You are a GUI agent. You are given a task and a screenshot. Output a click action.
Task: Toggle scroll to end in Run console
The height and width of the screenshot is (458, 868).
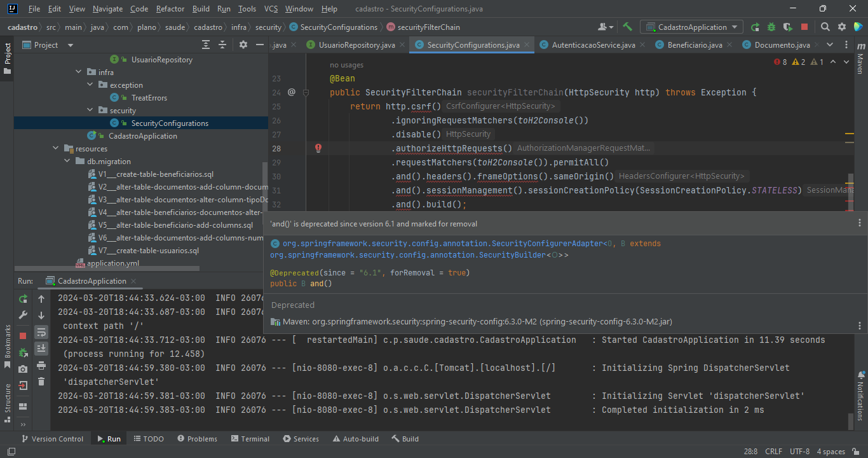(41, 348)
